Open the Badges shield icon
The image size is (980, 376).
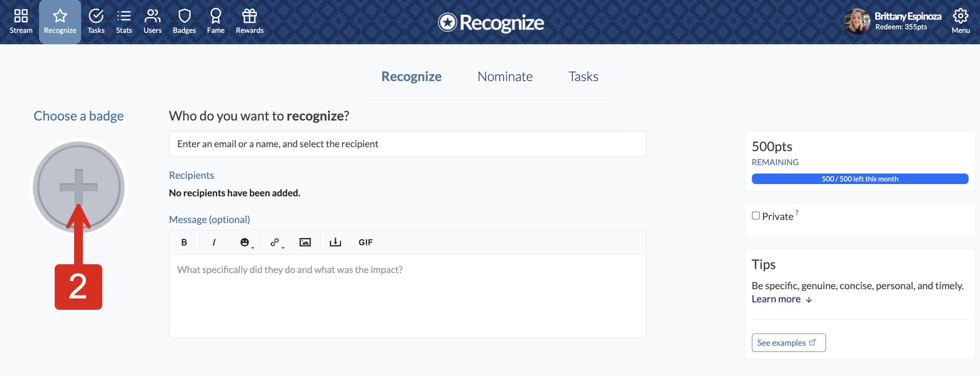(x=184, y=16)
